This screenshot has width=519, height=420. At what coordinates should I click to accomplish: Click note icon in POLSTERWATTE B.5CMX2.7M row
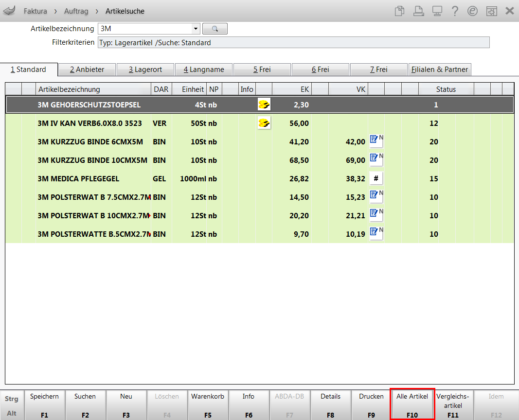point(376,234)
